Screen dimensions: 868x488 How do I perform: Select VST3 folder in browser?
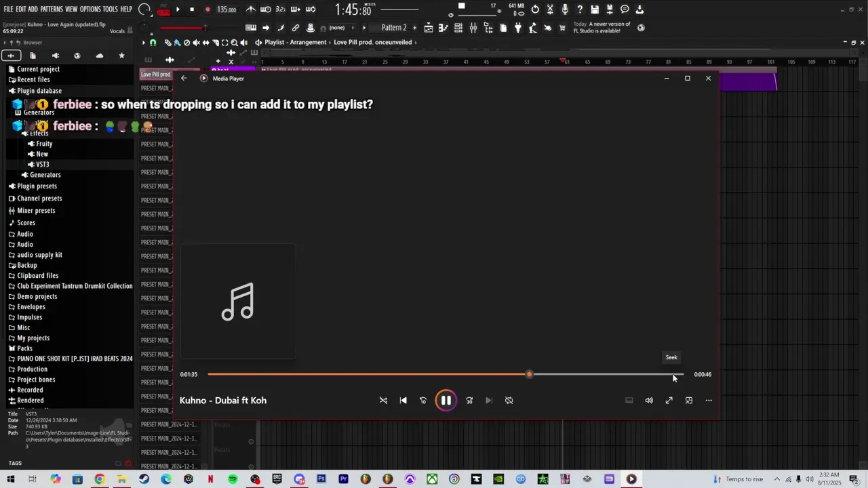[42, 165]
